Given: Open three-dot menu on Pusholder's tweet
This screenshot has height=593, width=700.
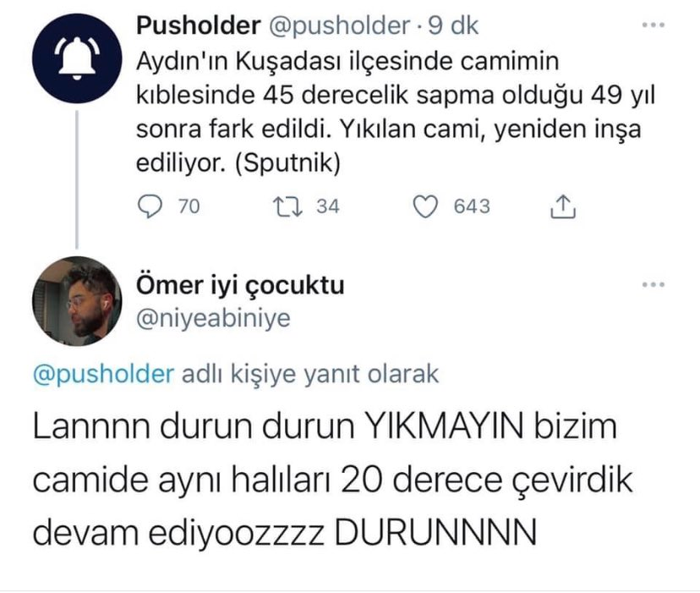Looking at the screenshot, I should pyautogui.click(x=653, y=25).
